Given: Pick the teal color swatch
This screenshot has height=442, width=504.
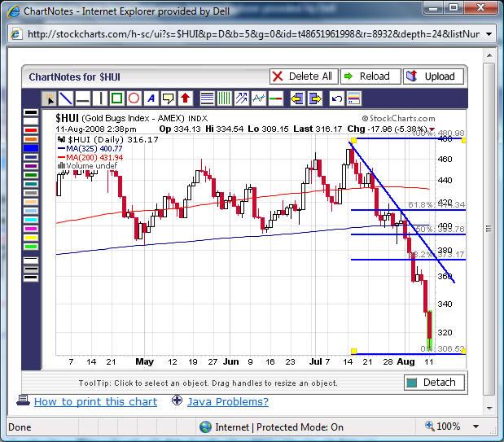Looking at the screenshot, I should pyautogui.click(x=31, y=184).
